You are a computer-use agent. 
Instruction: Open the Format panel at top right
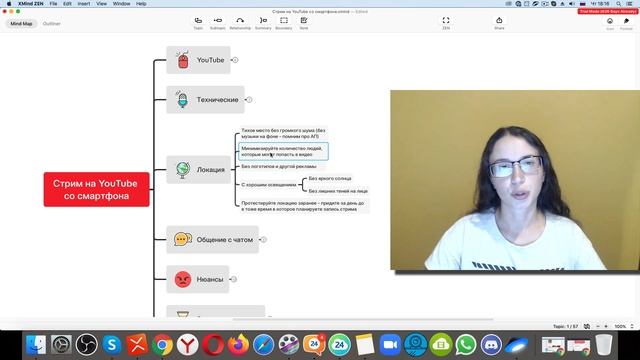[x=626, y=23]
